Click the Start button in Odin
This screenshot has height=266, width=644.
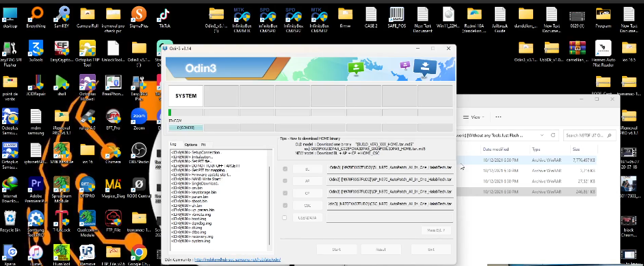tap(337, 250)
